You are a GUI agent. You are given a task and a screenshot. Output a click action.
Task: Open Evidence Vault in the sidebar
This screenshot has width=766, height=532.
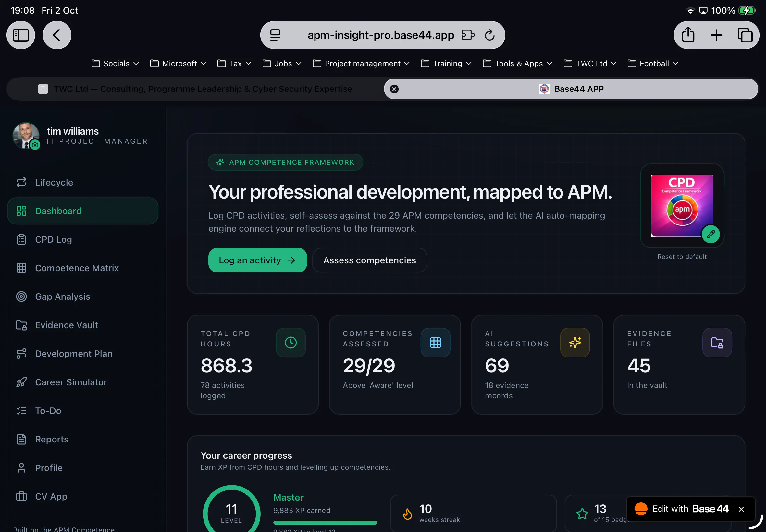(x=82, y=325)
